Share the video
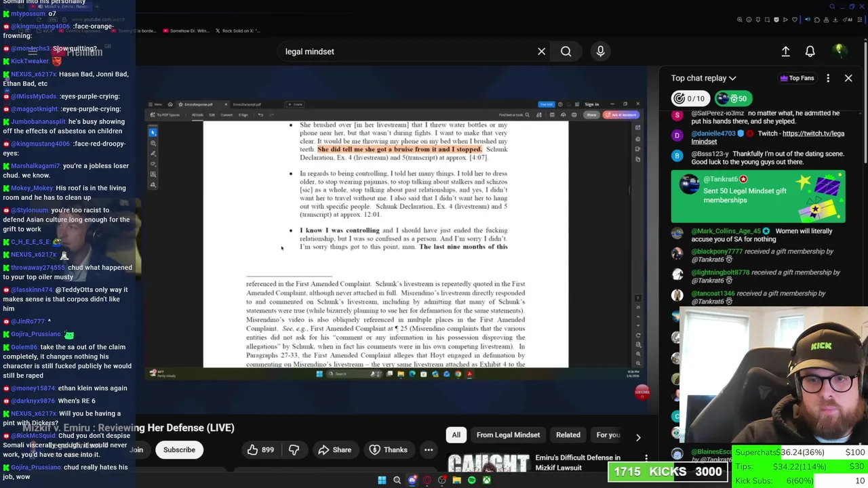The width and height of the screenshot is (868, 488). [335, 450]
